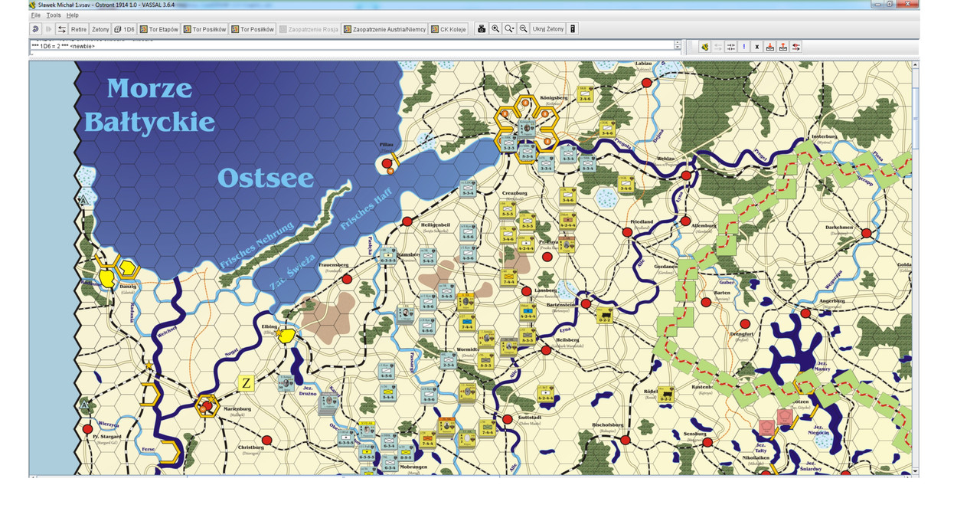Viewport: 980px width, 531px height.
Task: Open the File menu
Action: pos(35,15)
